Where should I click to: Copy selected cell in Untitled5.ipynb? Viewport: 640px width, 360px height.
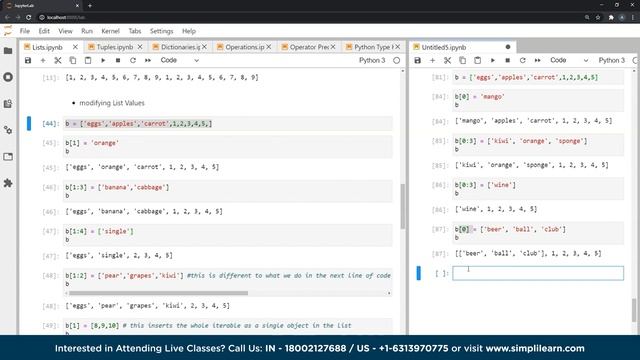pos(462,60)
